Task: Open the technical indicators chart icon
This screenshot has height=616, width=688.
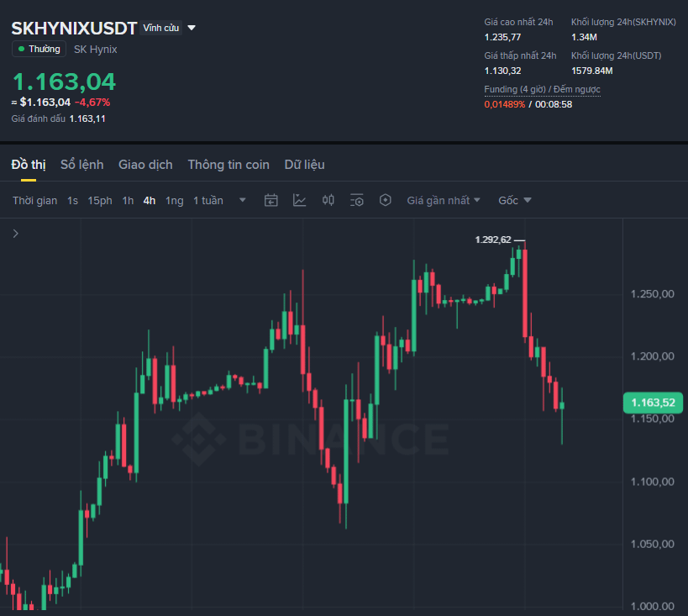Action: click(299, 201)
